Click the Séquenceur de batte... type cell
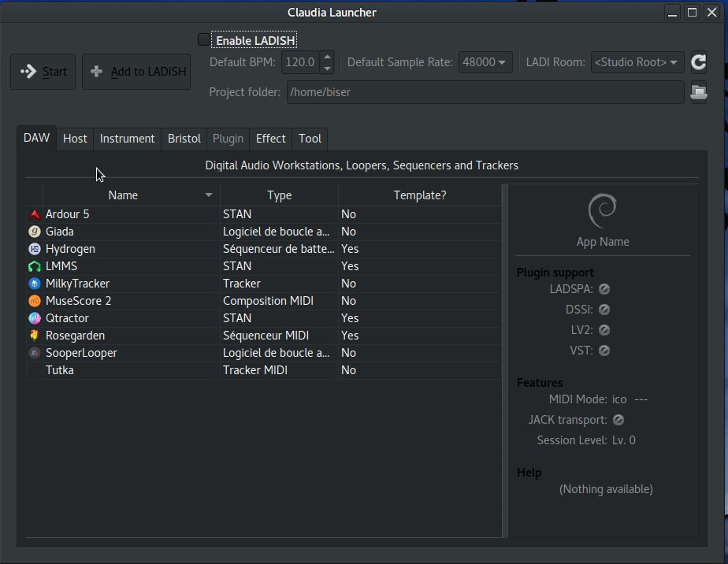Image resolution: width=728 pixels, height=564 pixels. (x=279, y=249)
